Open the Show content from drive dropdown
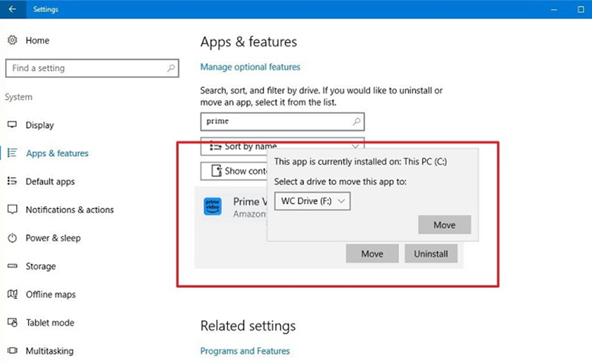 coord(233,171)
